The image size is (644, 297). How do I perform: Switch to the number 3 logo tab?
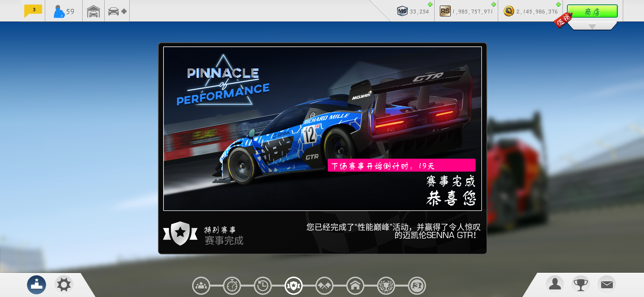(x=417, y=286)
